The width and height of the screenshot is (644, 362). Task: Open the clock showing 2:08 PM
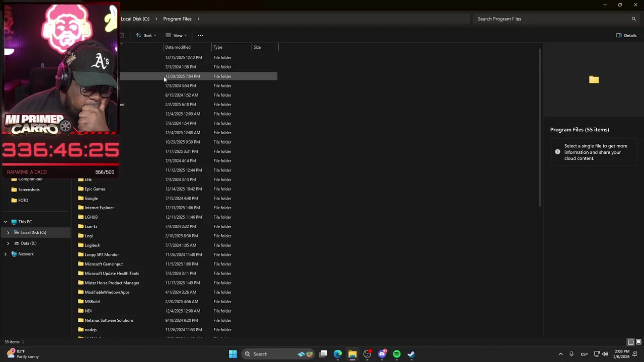[621, 354]
